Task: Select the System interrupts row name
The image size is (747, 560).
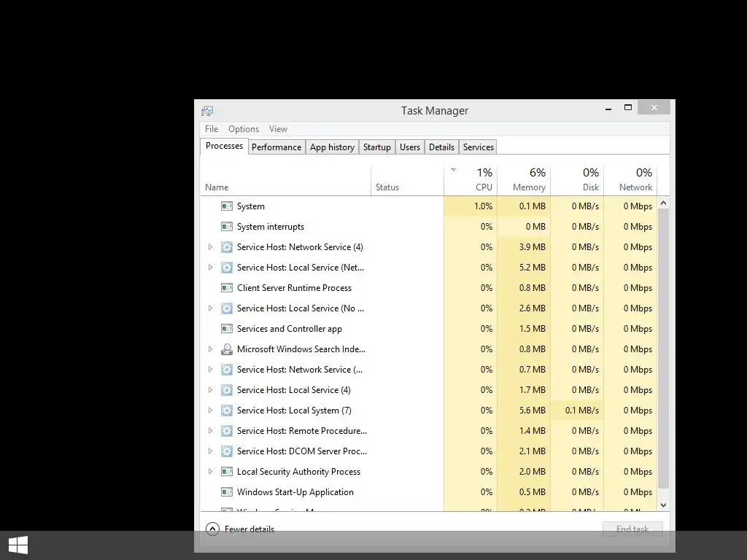Action: [x=270, y=227]
